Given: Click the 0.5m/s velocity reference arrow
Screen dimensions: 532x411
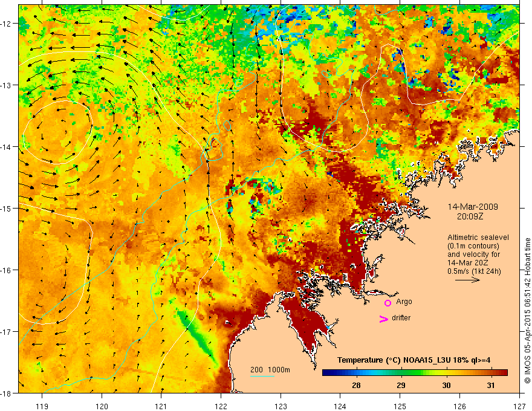Looking at the screenshot, I should (x=467, y=280).
